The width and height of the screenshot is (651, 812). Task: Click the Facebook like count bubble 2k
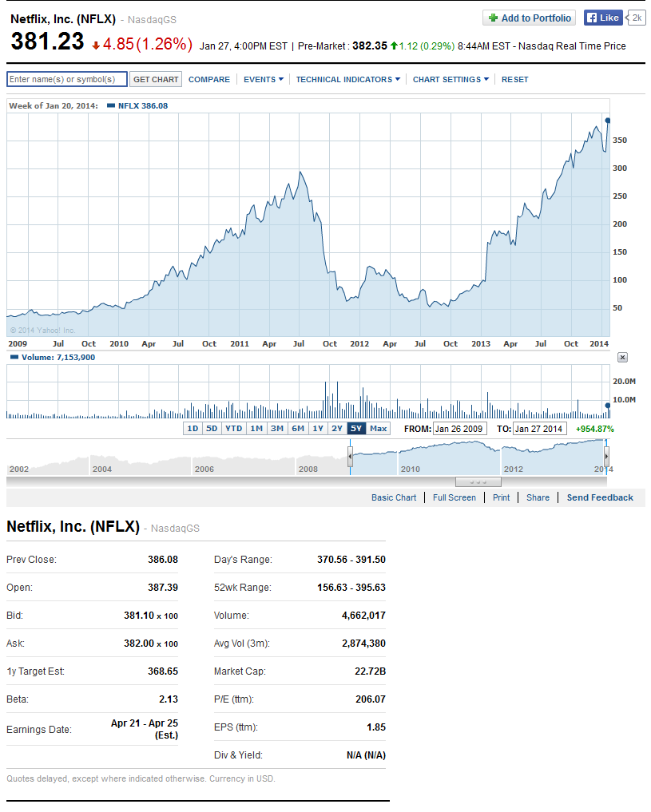pos(636,18)
